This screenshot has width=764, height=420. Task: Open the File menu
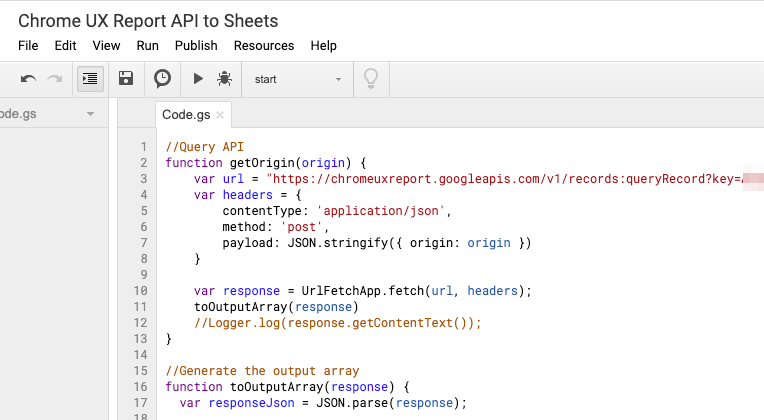pos(28,46)
